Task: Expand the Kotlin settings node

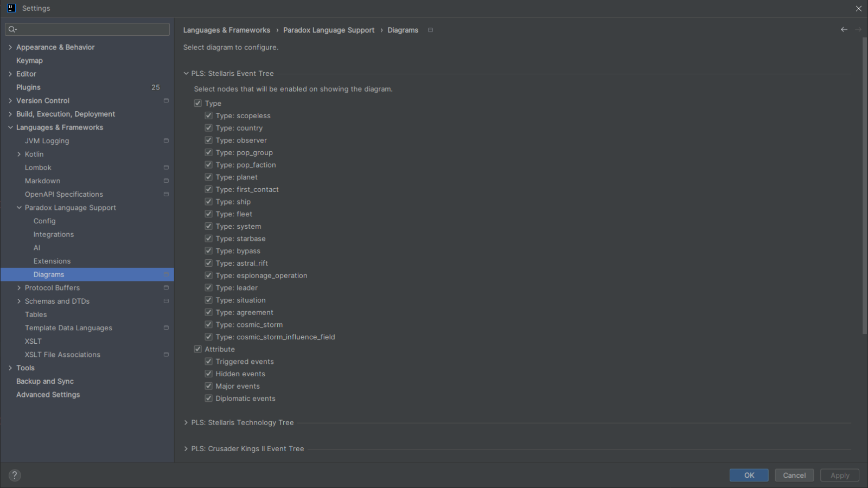Action: point(19,155)
